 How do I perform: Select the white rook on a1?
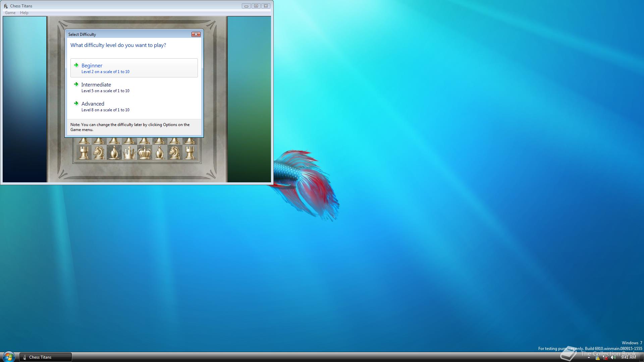(84, 153)
